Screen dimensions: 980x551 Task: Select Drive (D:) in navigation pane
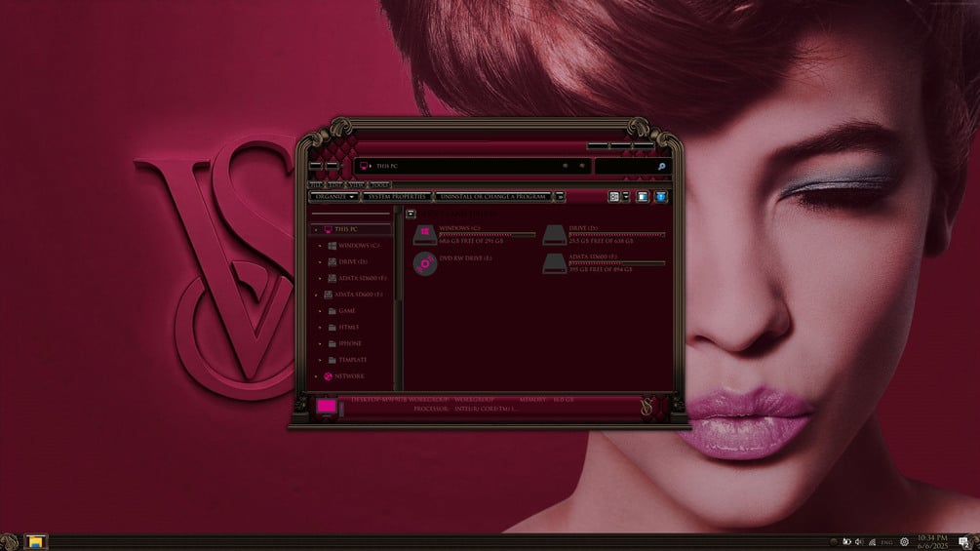352,261
